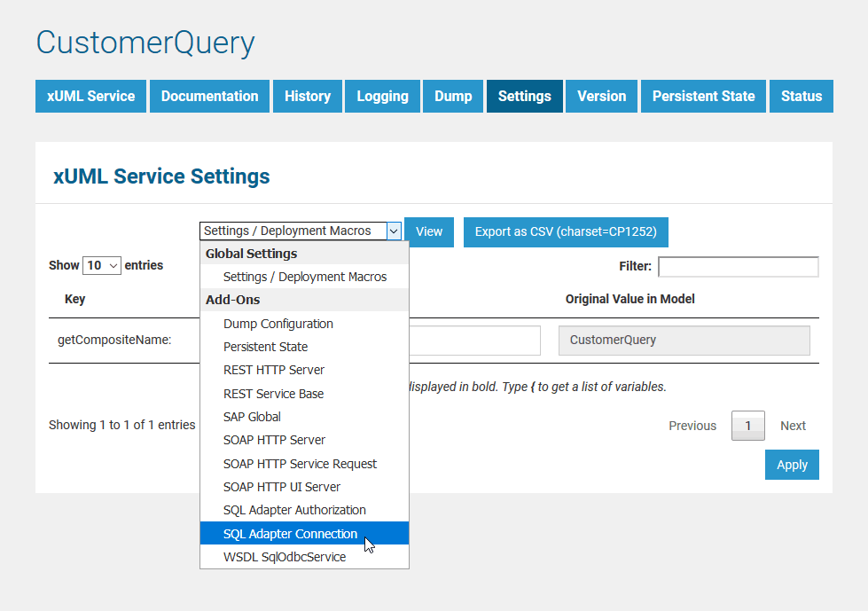
Task: Open the Persistent State tab
Action: 703,97
